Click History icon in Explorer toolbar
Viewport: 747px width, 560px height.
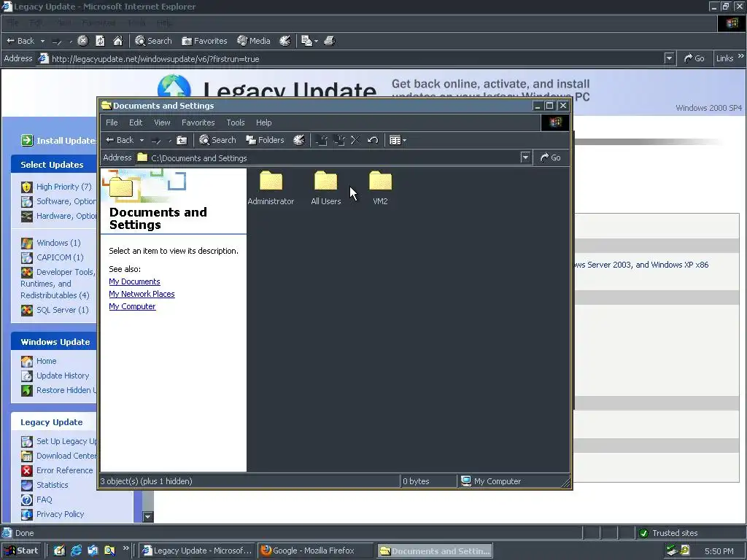[298, 140]
